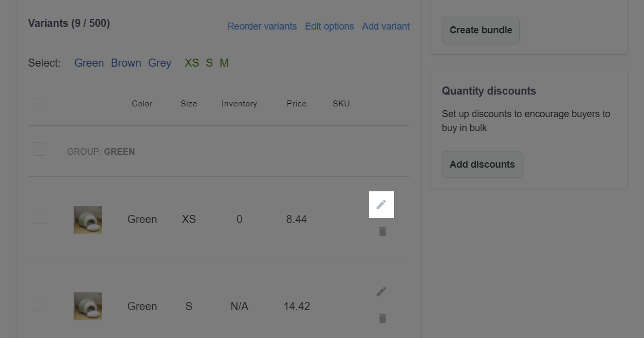644x338 pixels.
Task: Select the Green S row checkbox
Action: (39, 304)
